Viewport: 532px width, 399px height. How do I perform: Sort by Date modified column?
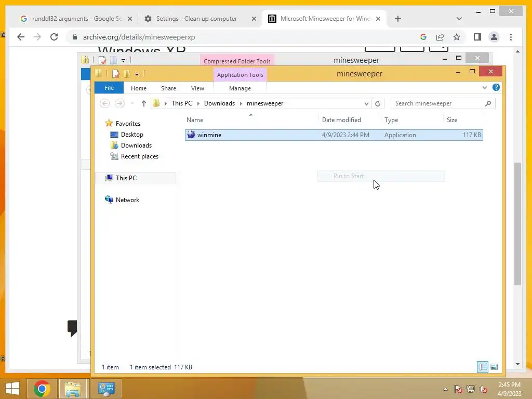point(341,120)
